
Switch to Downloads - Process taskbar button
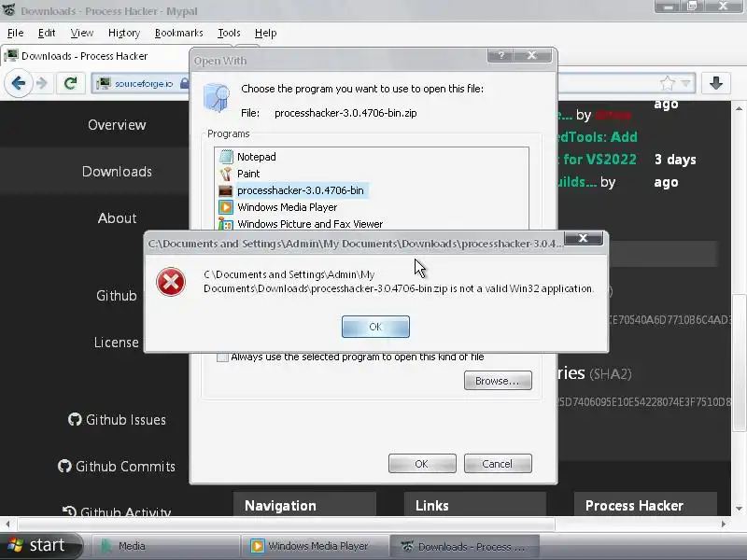click(x=465, y=546)
